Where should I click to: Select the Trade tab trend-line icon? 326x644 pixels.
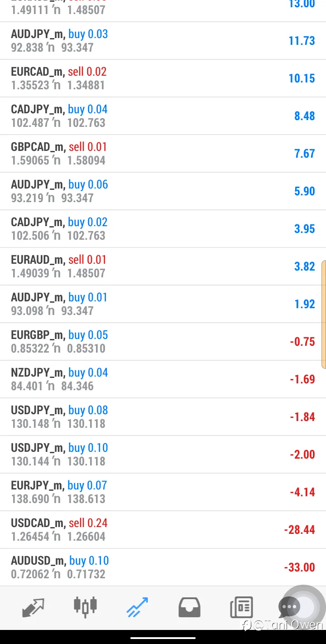(137, 607)
